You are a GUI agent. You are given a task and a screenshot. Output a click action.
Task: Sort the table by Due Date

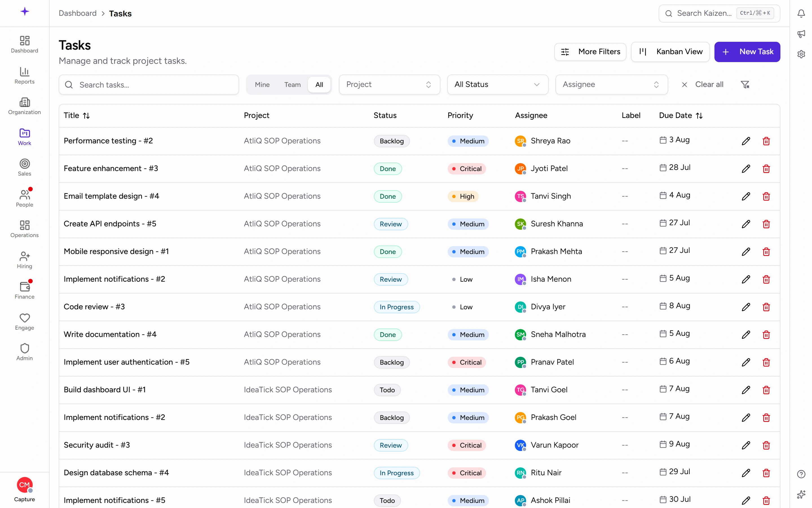[681, 116]
